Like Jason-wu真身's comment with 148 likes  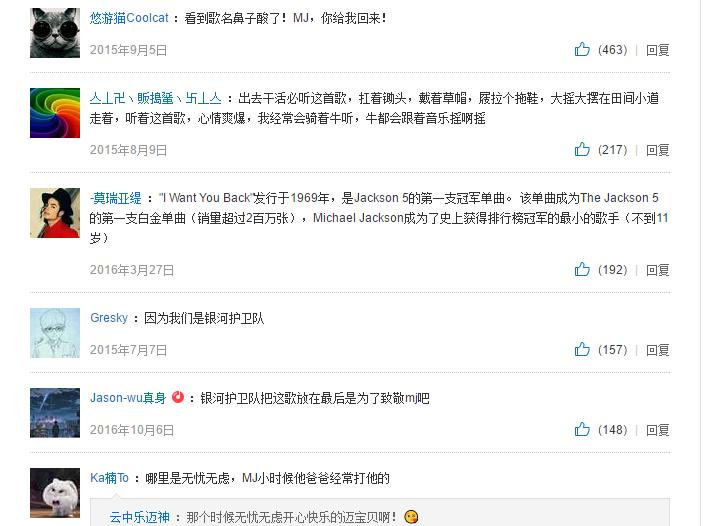[582, 430]
